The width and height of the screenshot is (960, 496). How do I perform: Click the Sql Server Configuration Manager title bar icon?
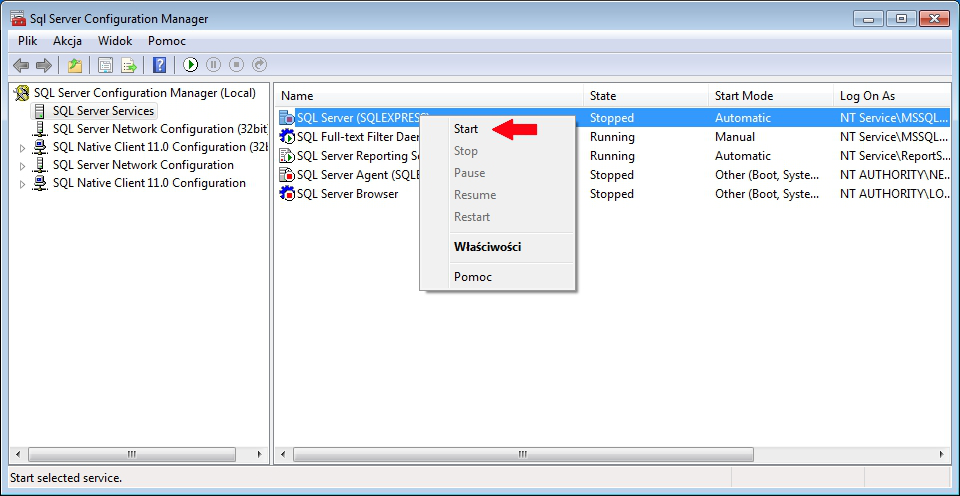(x=18, y=18)
